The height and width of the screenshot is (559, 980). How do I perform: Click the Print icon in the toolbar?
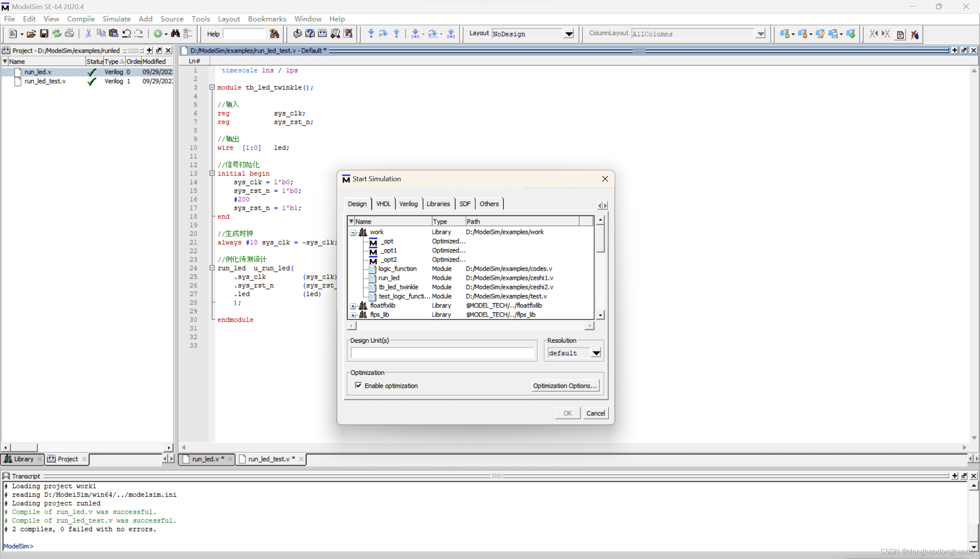(x=70, y=34)
